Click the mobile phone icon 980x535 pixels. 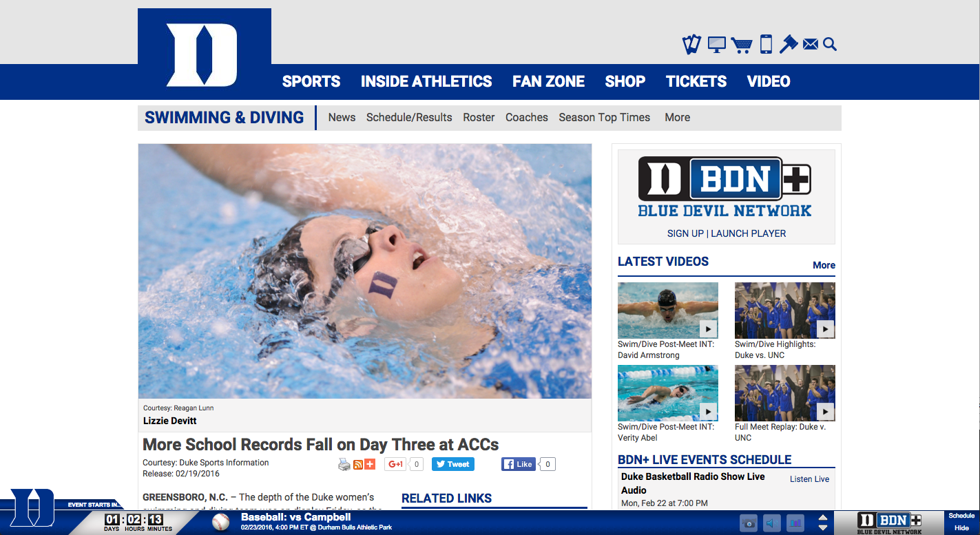pos(766,45)
